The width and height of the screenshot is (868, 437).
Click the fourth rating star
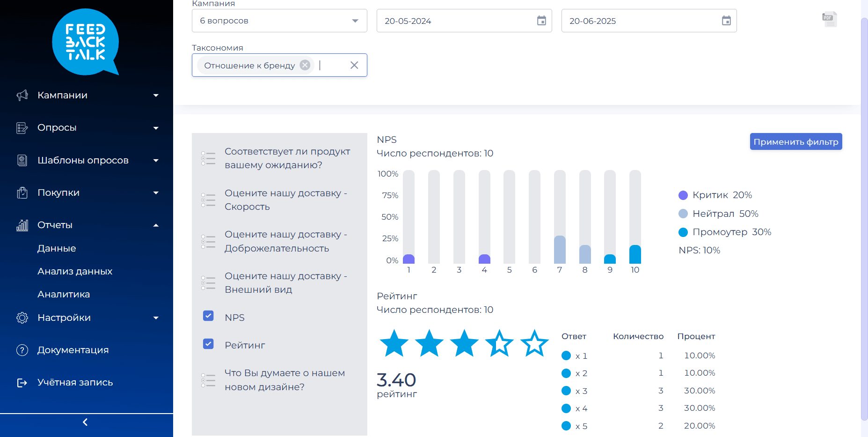499,343
